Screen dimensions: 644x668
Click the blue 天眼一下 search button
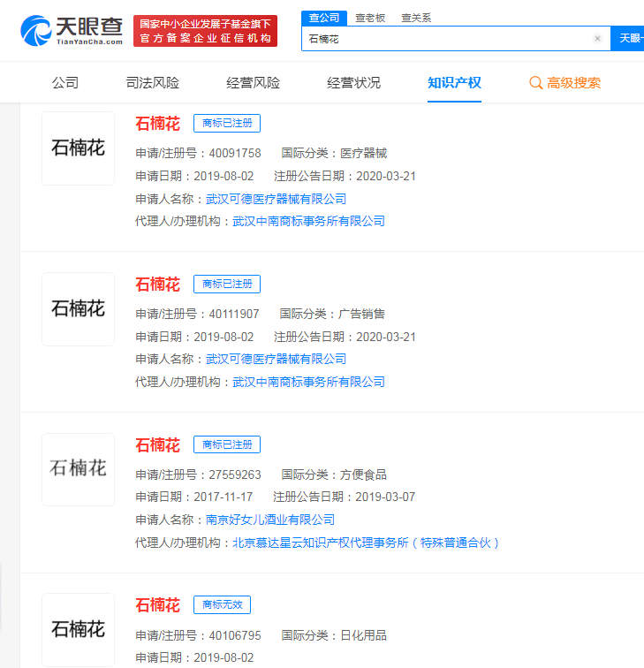coord(628,38)
